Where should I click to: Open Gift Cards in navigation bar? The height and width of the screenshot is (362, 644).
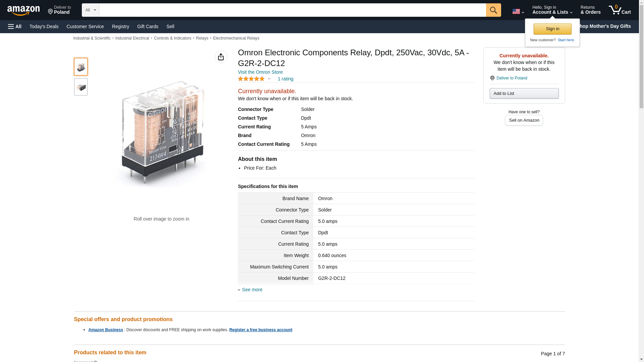tap(148, 26)
